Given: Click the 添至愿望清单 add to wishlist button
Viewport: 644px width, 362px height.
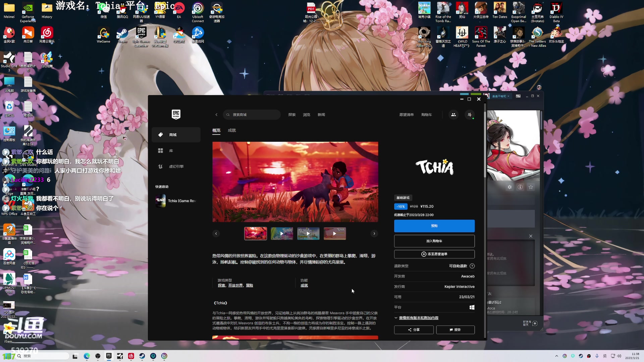Looking at the screenshot, I should tap(434, 254).
